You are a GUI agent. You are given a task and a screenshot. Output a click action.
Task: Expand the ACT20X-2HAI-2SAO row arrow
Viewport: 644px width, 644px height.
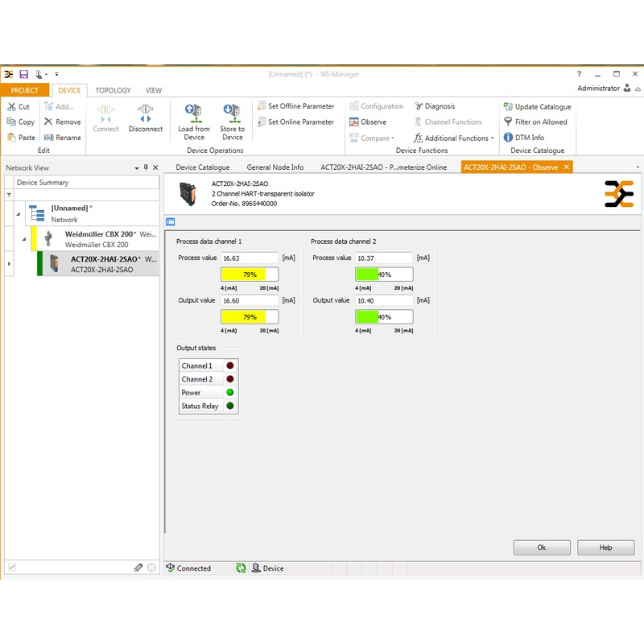coord(9,264)
